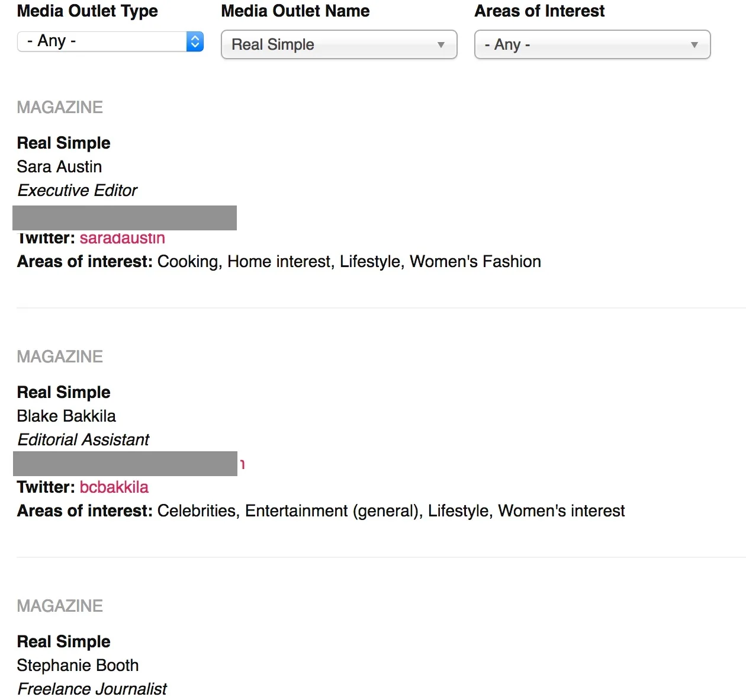Click the Freelance Journalist title text
The width and height of the screenshot is (746, 700).
pyautogui.click(x=92, y=689)
